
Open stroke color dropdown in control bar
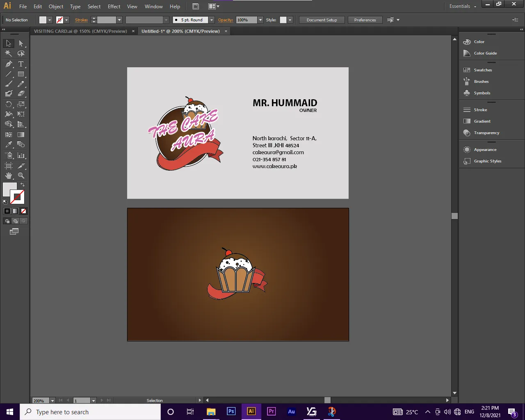point(66,20)
